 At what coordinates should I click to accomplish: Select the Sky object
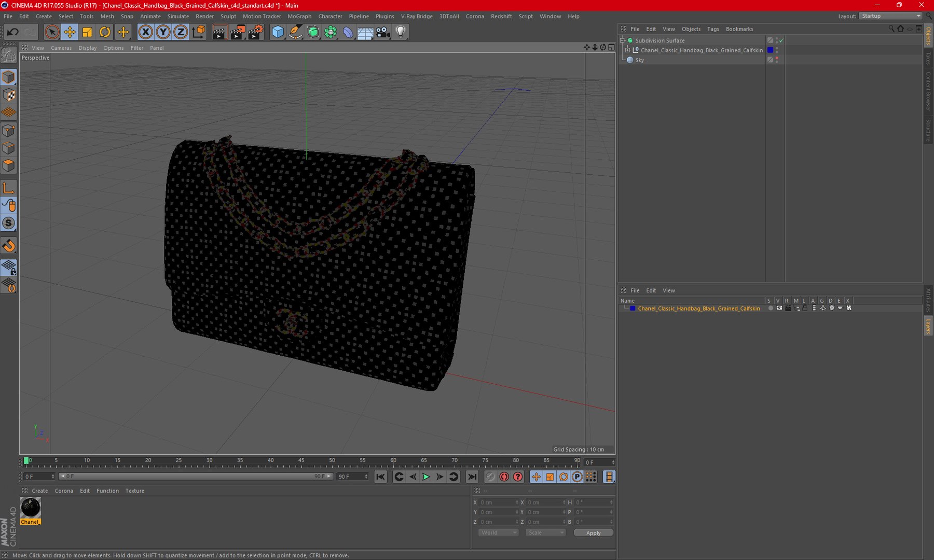click(639, 60)
